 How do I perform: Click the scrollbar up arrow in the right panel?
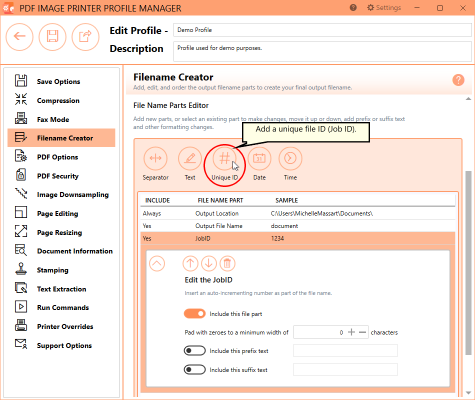(468, 99)
